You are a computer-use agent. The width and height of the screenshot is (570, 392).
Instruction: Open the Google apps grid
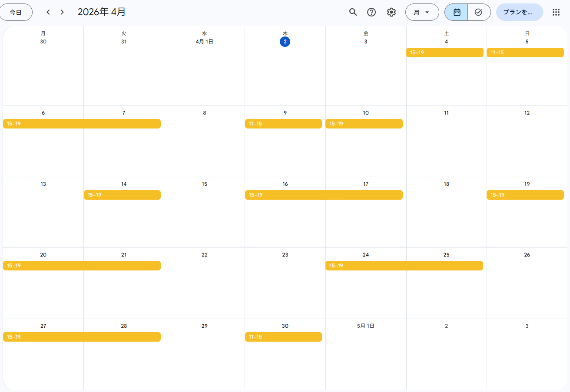click(556, 12)
